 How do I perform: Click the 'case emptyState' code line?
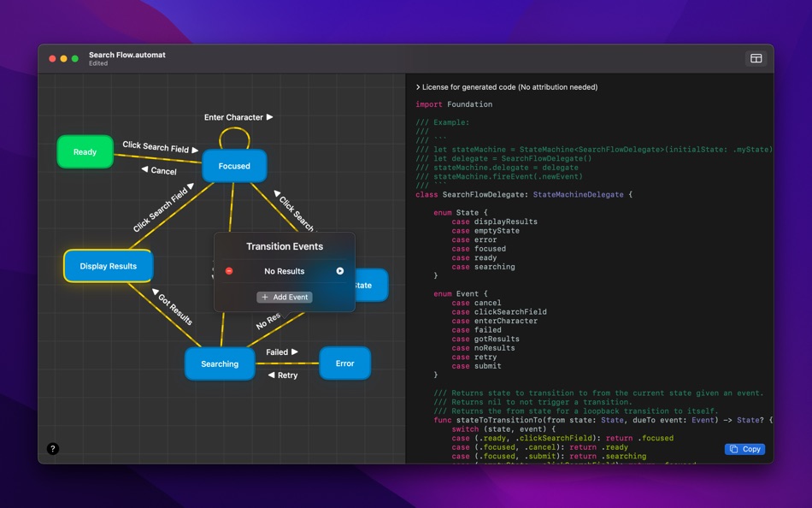tap(485, 231)
